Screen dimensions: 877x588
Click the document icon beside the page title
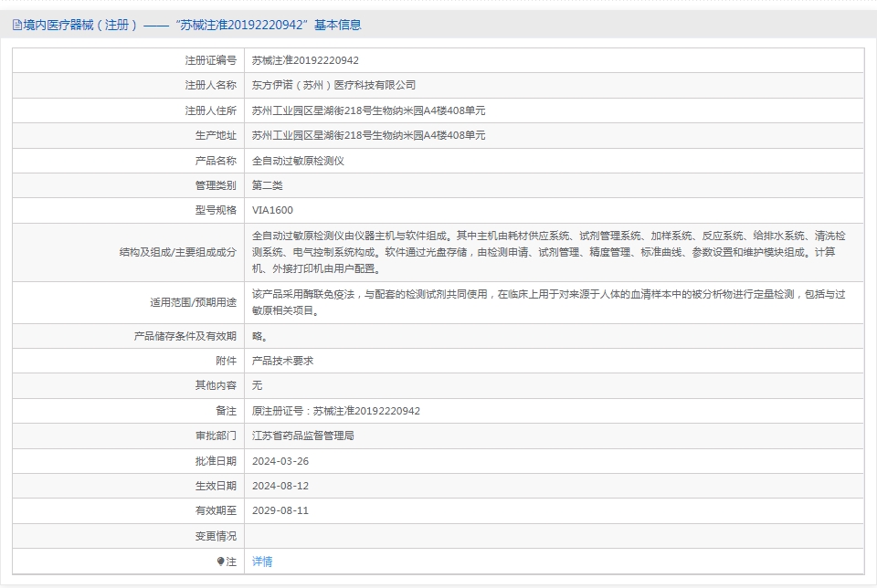(x=17, y=26)
